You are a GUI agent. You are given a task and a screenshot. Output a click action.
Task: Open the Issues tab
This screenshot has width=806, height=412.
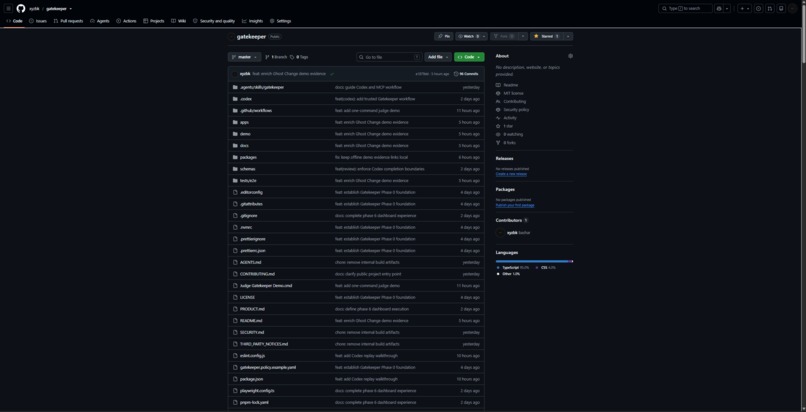tap(38, 21)
